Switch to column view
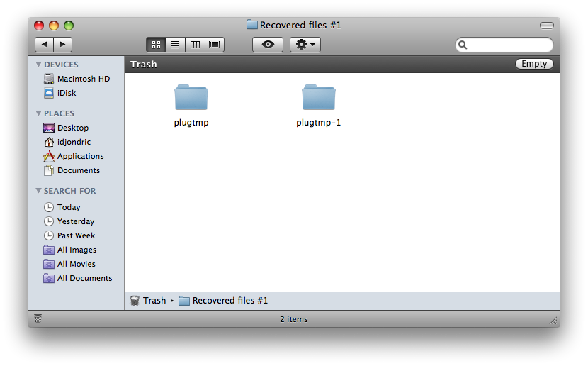The width and height of the screenshot is (588, 366). (195, 45)
